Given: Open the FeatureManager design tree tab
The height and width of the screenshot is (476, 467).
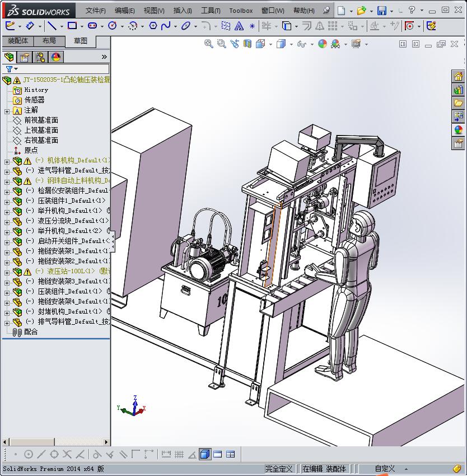Looking at the screenshot, I should 9,57.
